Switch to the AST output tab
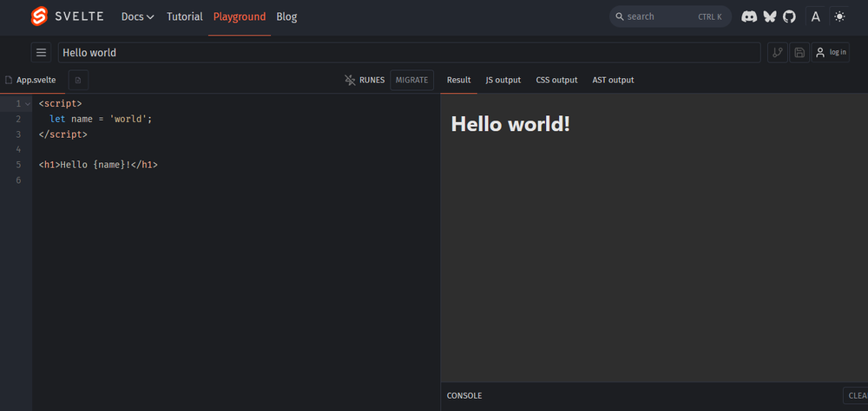This screenshot has height=411, width=868. [613, 81]
